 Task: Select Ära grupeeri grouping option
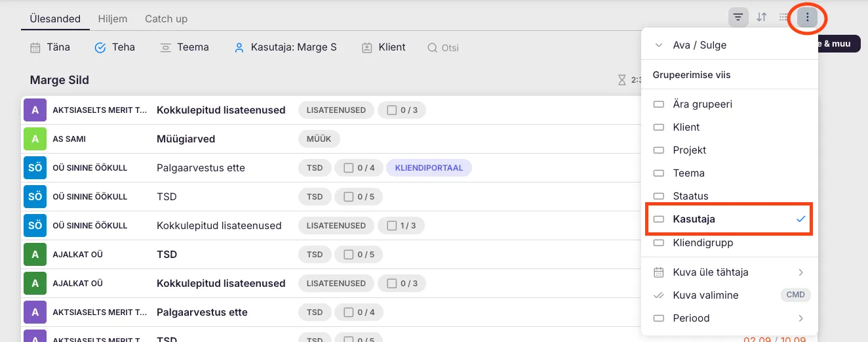[x=702, y=104]
